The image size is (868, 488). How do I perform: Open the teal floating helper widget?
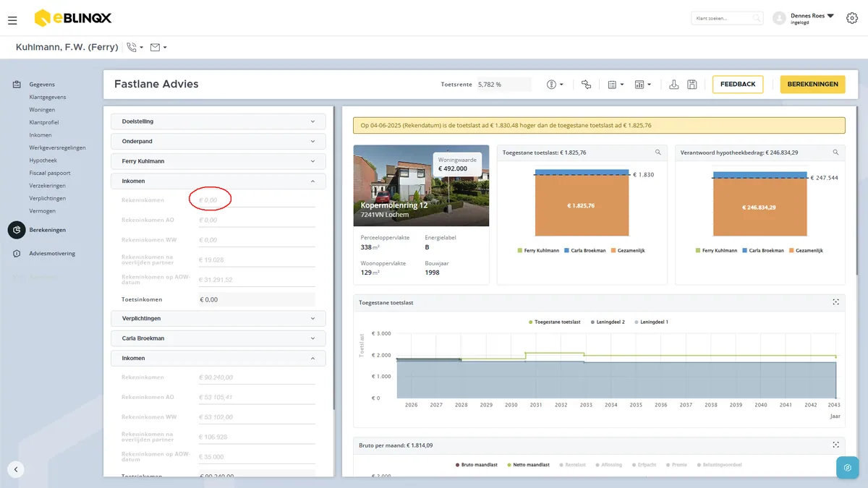tap(847, 467)
